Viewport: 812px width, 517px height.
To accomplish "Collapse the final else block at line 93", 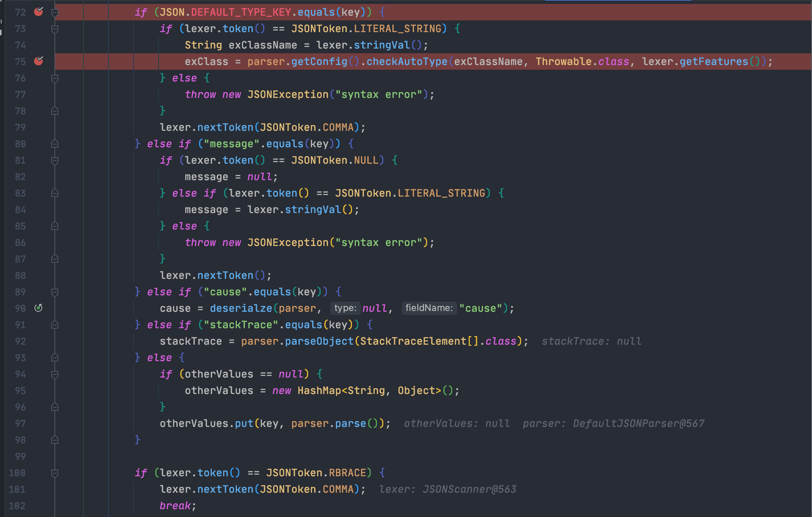I will (x=55, y=358).
